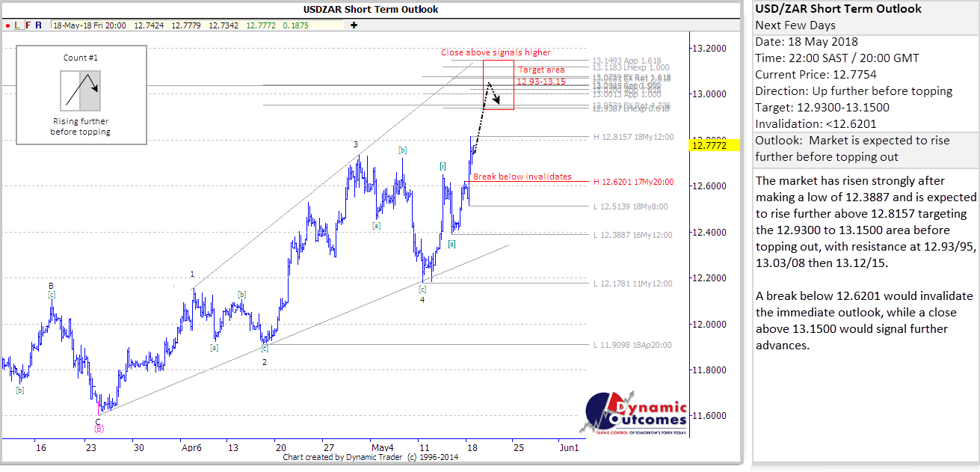Click 'Rising further before topping' caption
This screenshot has height=472, width=980.
point(81,126)
